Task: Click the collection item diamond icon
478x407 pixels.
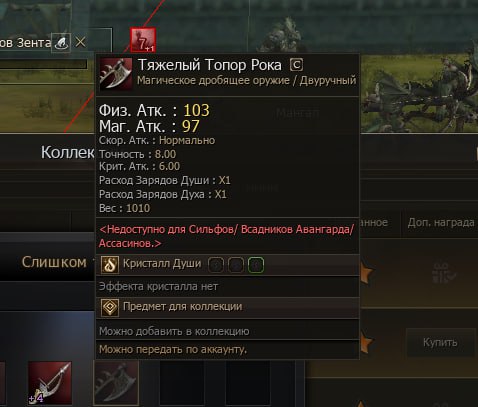Action: [110, 307]
